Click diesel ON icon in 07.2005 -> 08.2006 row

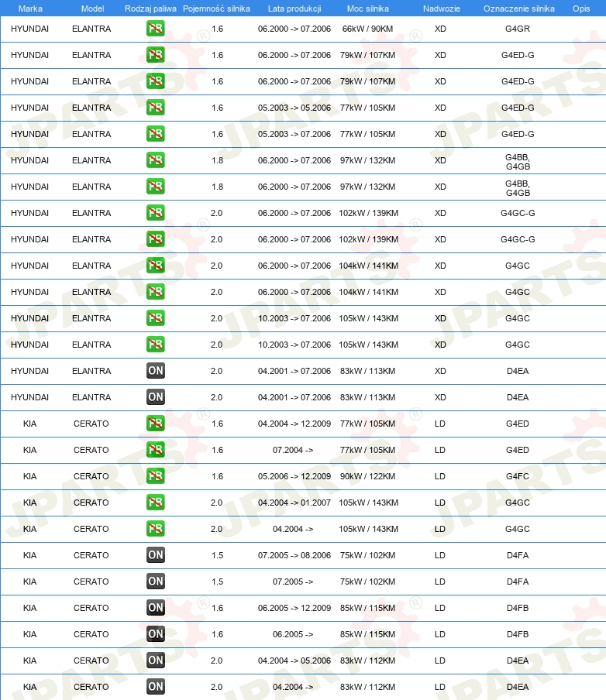[x=156, y=555]
